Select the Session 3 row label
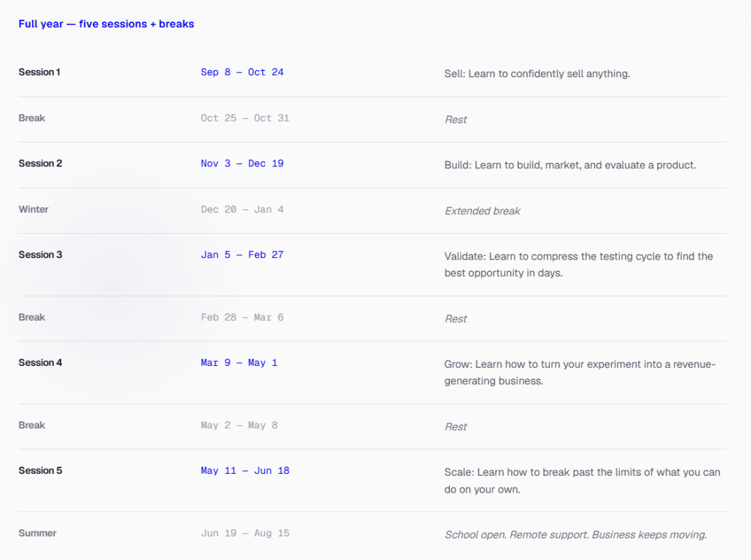 click(x=40, y=255)
